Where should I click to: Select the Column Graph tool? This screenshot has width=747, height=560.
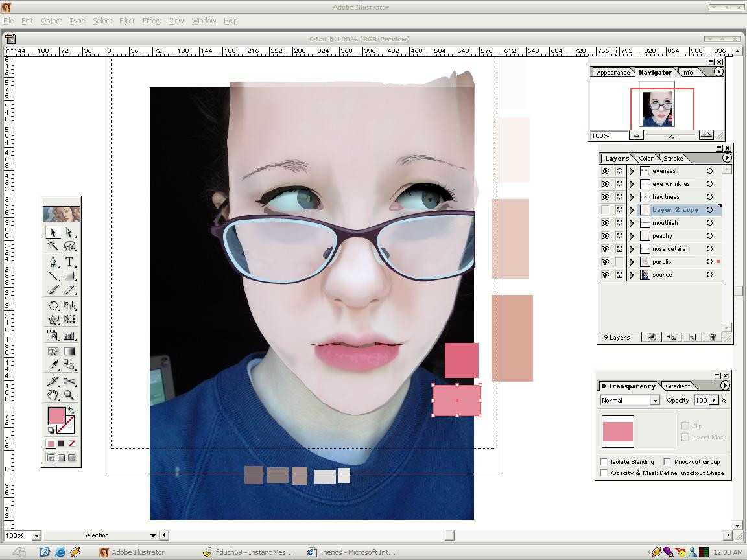69,335
